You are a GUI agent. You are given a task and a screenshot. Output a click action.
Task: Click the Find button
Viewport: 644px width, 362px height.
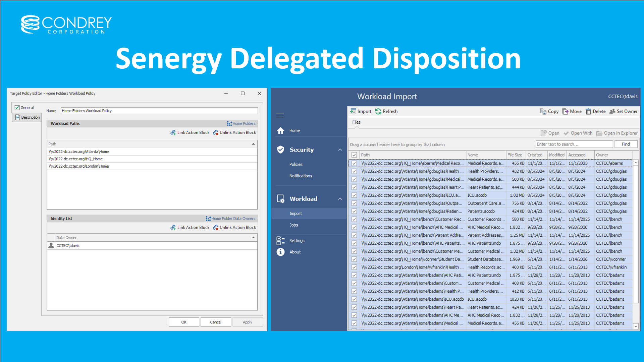coord(626,144)
